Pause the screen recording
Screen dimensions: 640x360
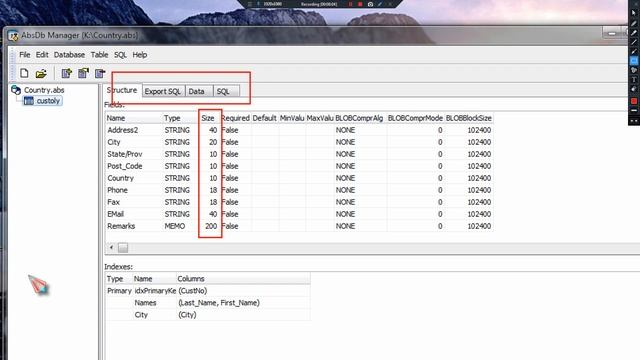[x=350, y=4]
